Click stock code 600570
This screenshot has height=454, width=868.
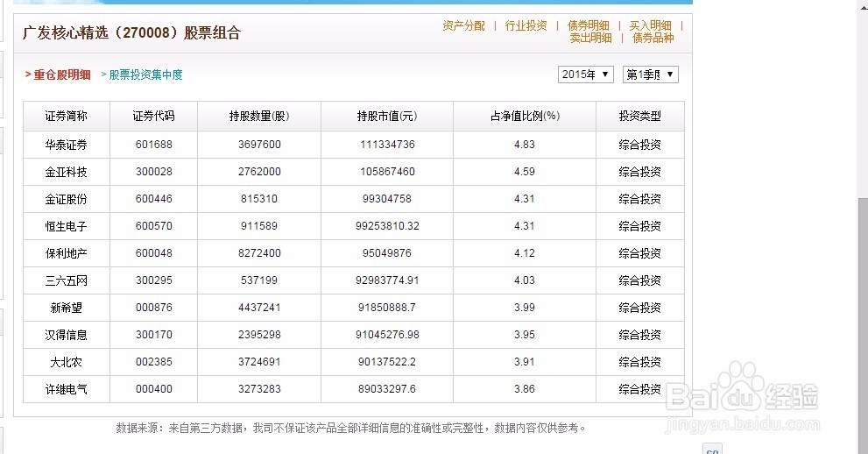[154, 226]
